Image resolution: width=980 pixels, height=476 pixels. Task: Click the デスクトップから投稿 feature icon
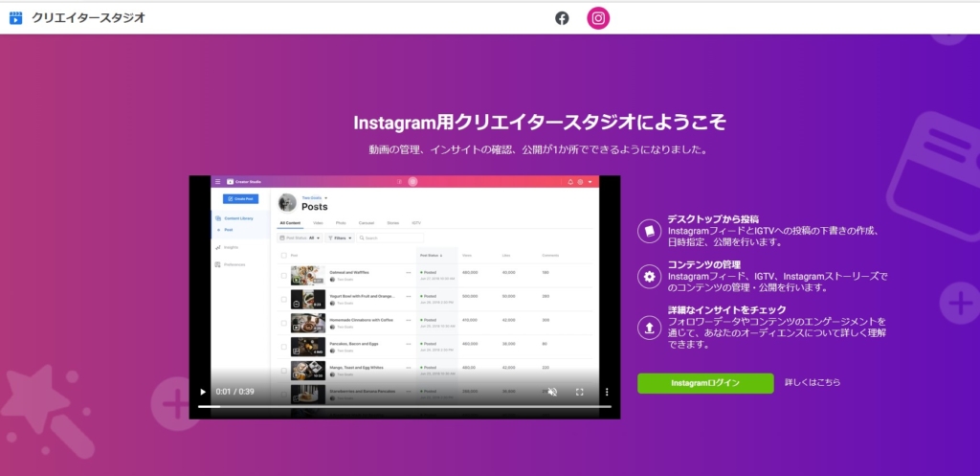(x=649, y=231)
